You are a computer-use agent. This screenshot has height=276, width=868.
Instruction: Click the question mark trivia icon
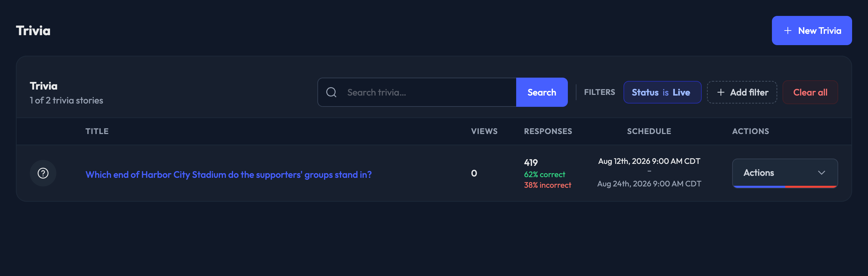coord(43,173)
